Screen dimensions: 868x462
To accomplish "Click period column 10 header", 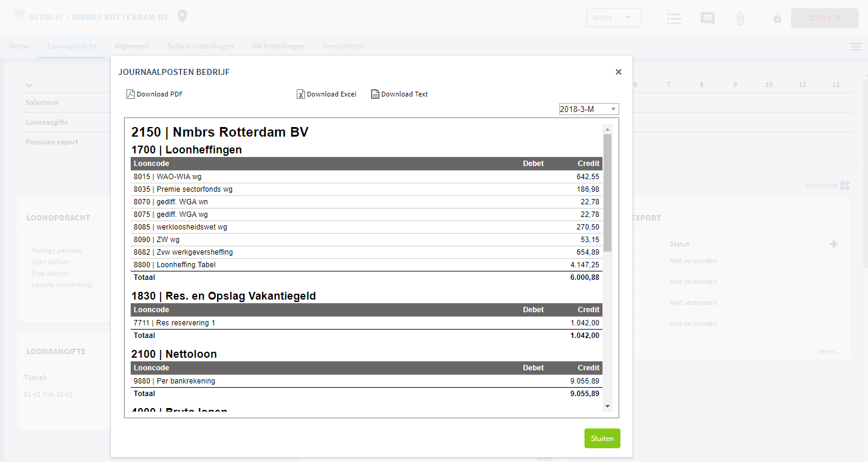I will 768,85.
